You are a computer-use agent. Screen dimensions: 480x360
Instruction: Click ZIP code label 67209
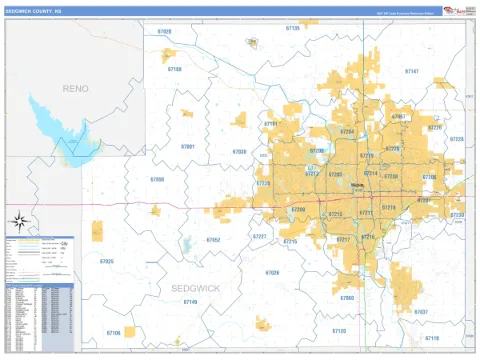pos(298,210)
